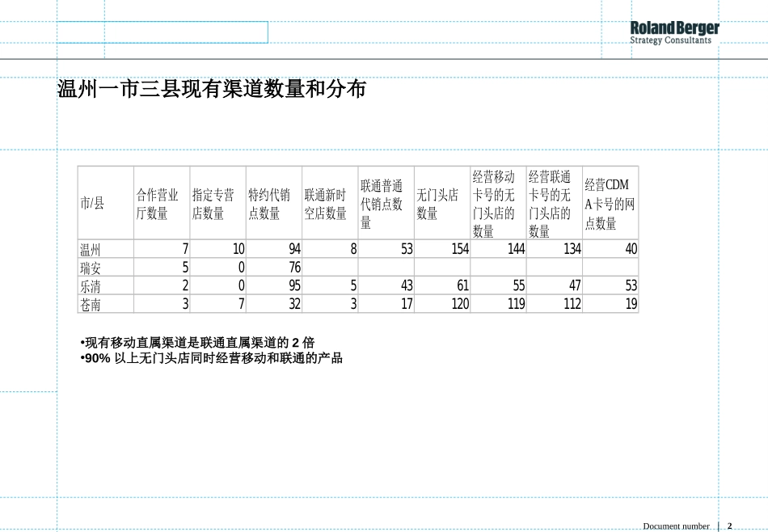The width and height of the screenshot is (768, 532).
Task: Click the Roland Berger Strategy Consultants logo
Action: (674, 33)
